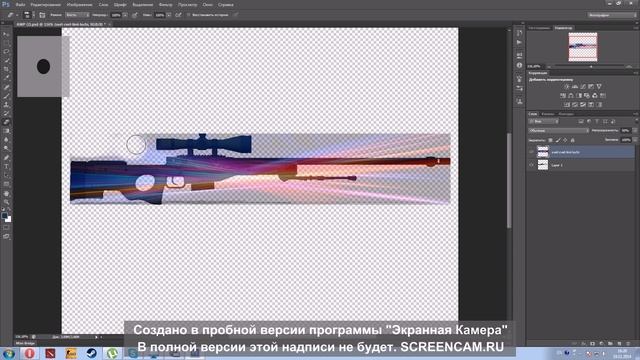Select the Hand tool

6,193
